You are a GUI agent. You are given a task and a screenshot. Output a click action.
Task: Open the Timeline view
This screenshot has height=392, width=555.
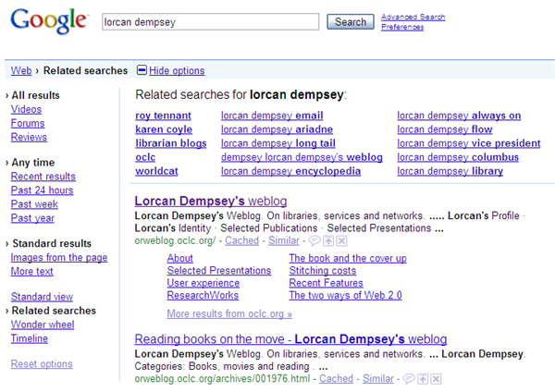point(30,338)
